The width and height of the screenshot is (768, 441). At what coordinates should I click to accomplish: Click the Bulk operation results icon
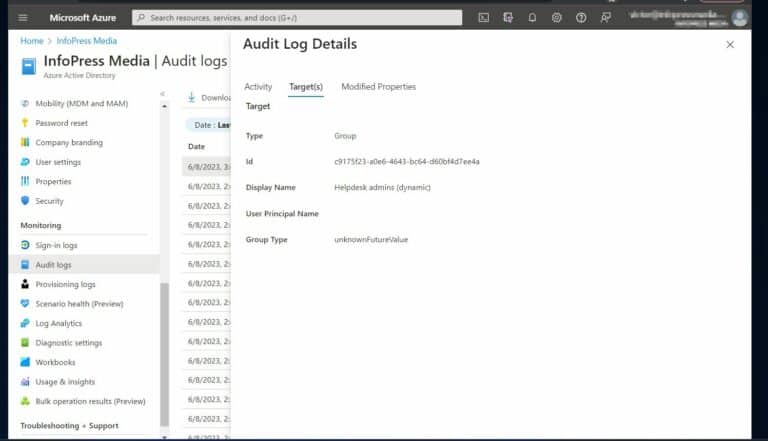coord(25,401)
